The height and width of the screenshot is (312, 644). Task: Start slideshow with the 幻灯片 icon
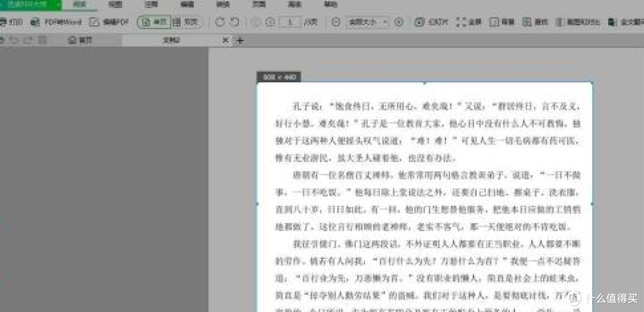click(419, 22)
